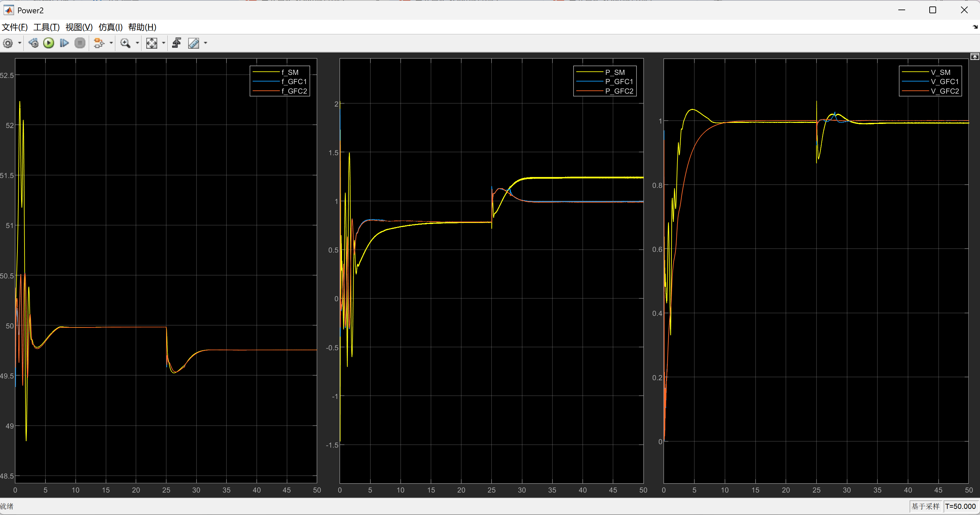Expand the scale axes dropdown arrow

(x=164, y=43)
